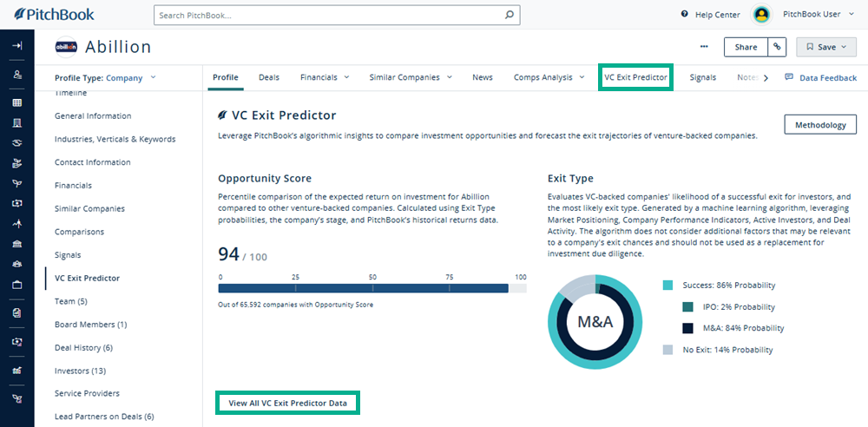The width and height of the screenshot is (868, 427).
Task: Click the M&A 84% navy legend swatch
Action: (687, 328)
